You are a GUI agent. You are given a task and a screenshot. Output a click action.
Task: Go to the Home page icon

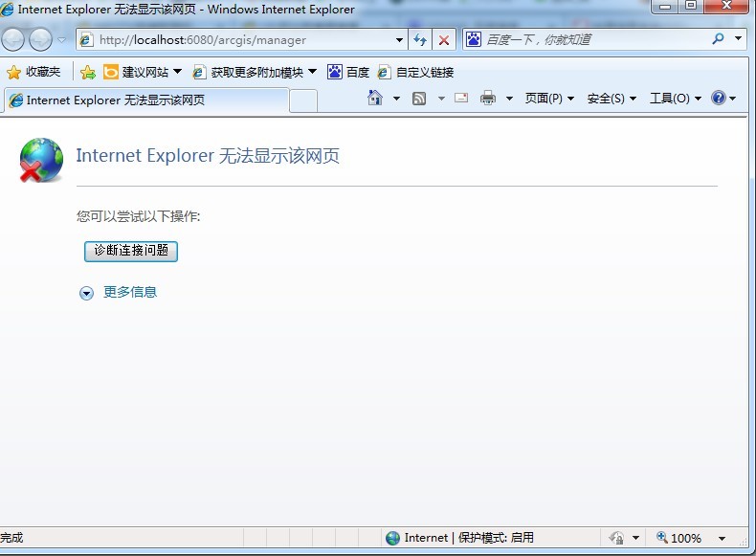[374, 98]
